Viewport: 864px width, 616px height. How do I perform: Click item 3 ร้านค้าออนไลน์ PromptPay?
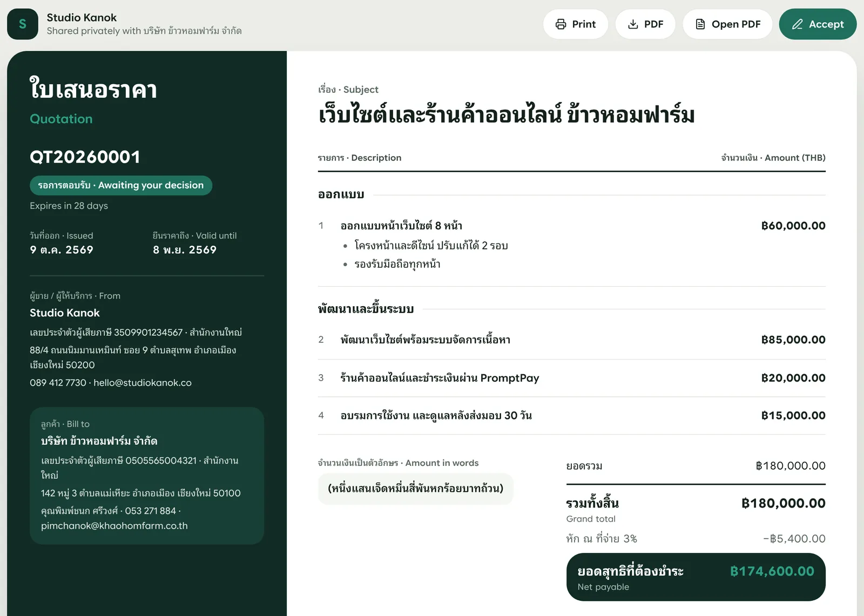click(x=440, y=378)
